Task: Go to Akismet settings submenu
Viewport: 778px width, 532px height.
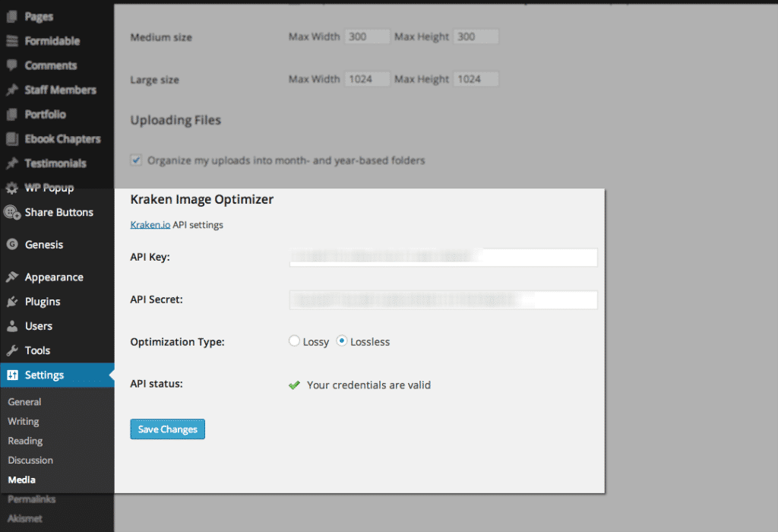Action: click(25, 518)
